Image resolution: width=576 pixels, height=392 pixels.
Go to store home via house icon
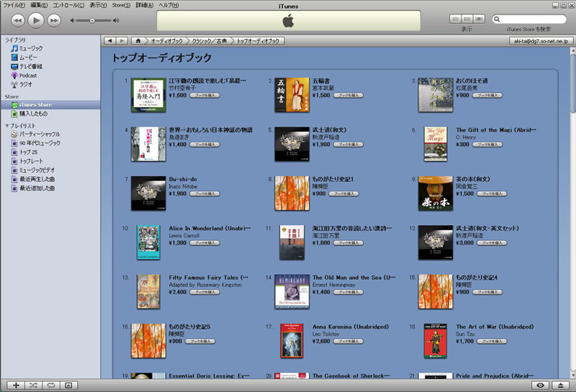(138, 41)
